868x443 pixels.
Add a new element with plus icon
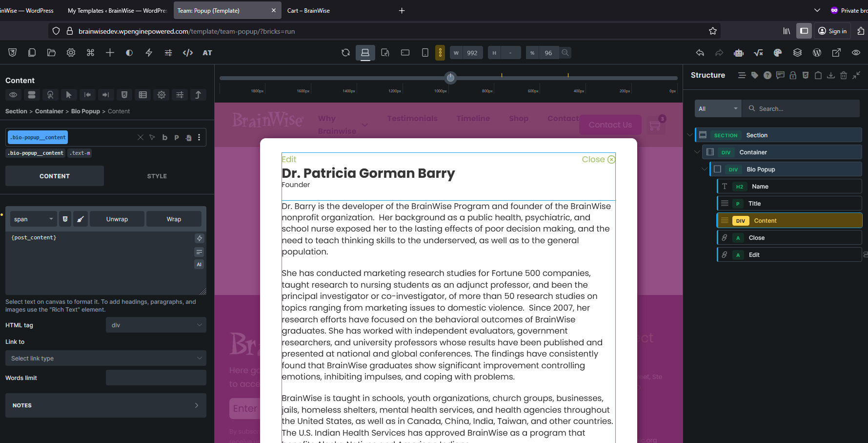[x=110, y=53]
